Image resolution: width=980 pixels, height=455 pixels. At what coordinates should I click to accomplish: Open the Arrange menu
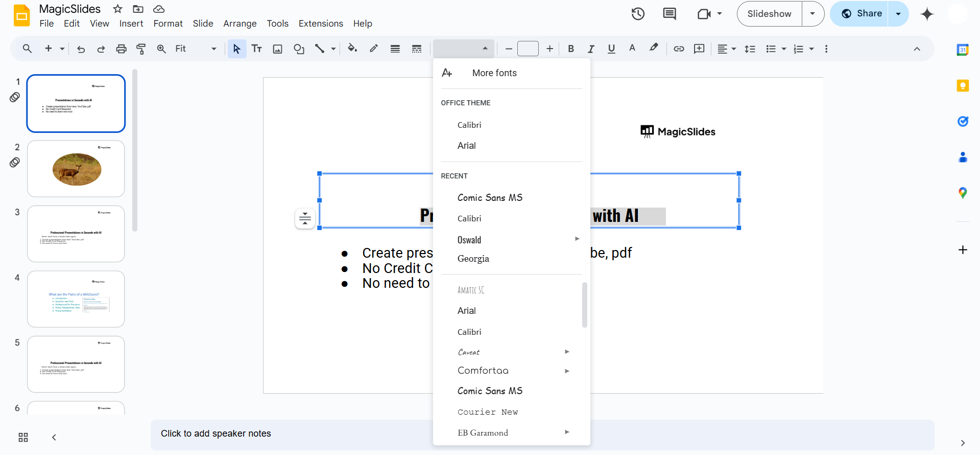pyautogui.click(x=240, y=24)
